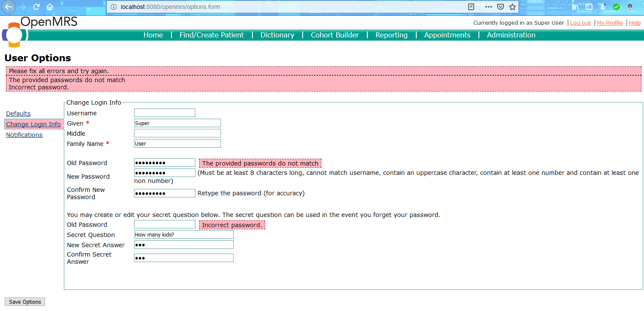Click the Help link

[635, 23]
